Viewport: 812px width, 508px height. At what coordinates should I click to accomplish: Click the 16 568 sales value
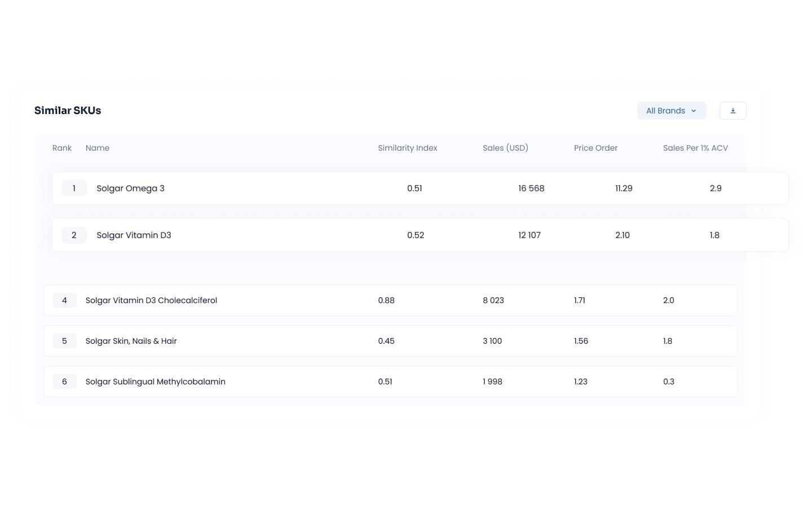pyautogui.click(x=531, y=189)
